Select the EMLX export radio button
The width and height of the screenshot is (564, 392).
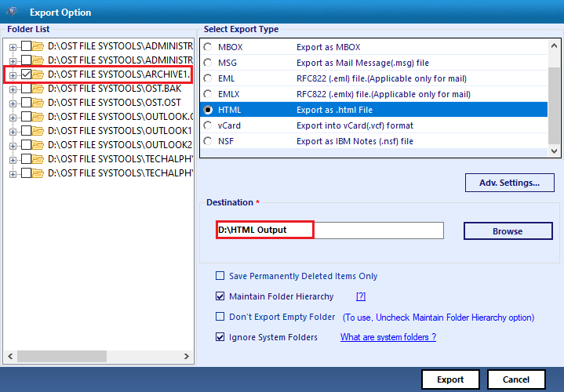click(208, 94)
